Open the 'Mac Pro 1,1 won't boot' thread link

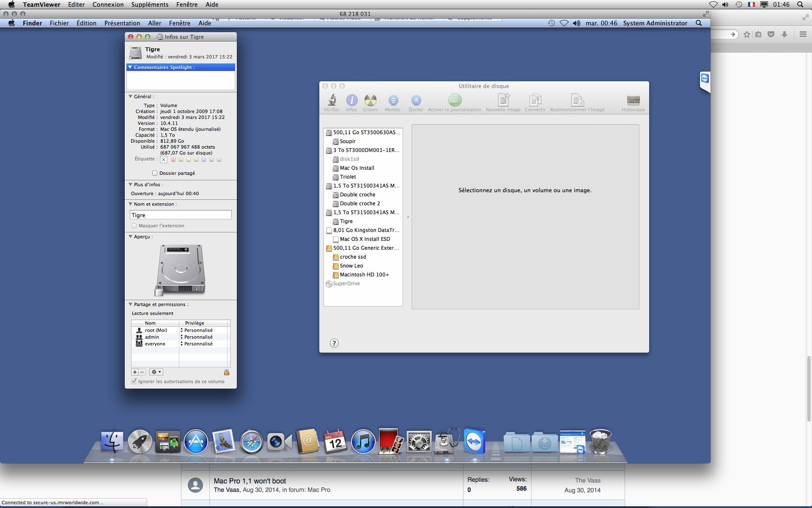coord(250,481)
